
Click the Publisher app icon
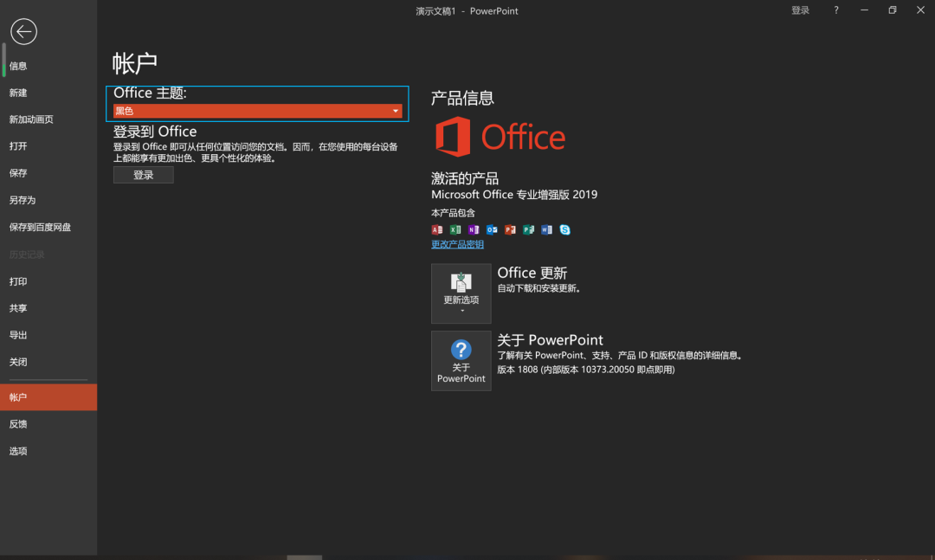[528, 229]
